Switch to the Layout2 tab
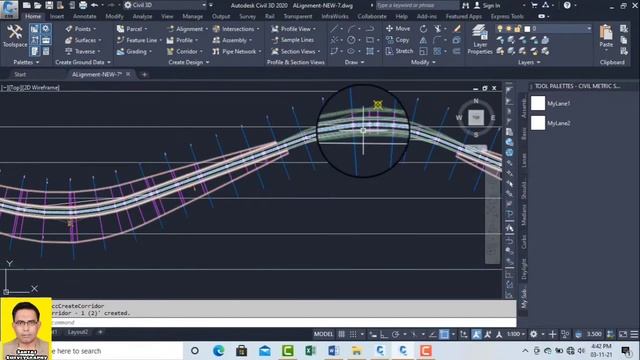 pyautogui.click(x=78, y=332)
